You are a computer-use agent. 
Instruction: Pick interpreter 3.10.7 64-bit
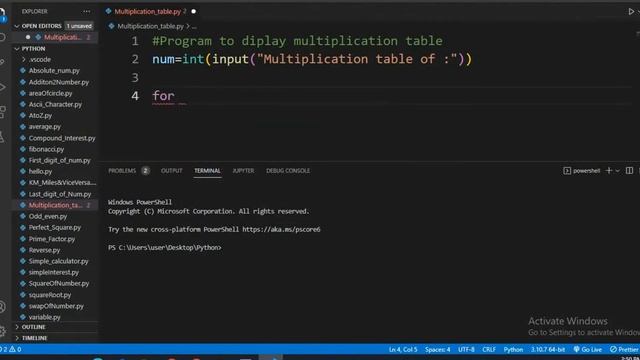548,349
